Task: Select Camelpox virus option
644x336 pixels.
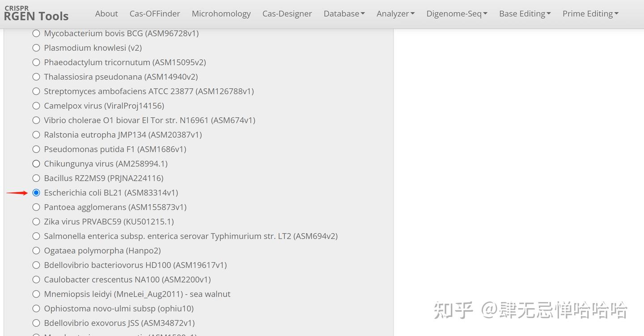Action: point(36,106)
